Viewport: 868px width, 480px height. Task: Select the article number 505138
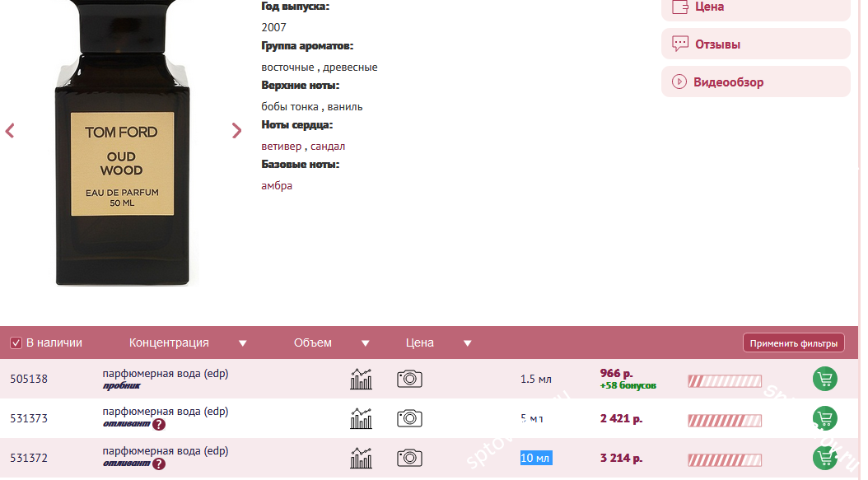click(x=29, y=380)
